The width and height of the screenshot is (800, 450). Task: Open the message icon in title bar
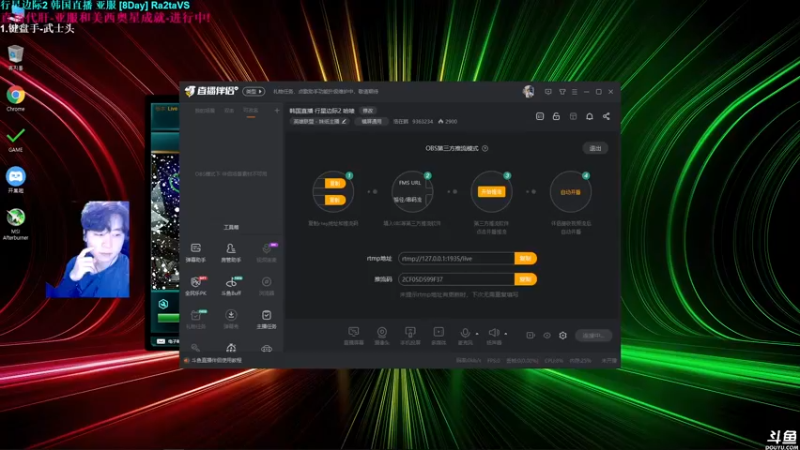click(x=548, y=92)
